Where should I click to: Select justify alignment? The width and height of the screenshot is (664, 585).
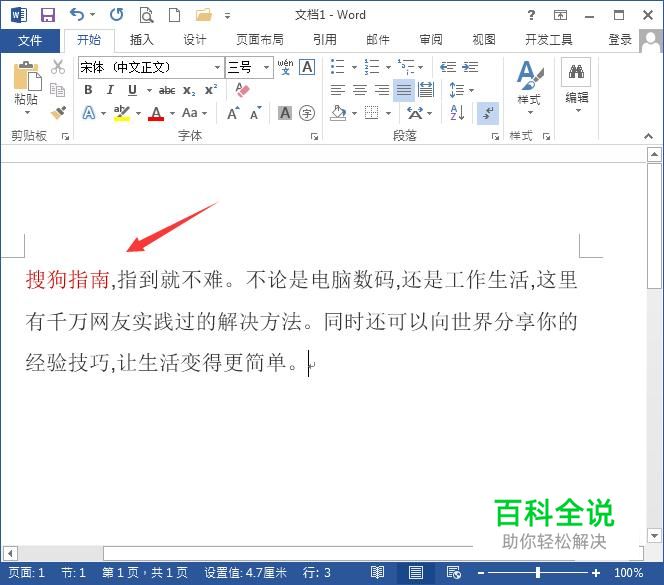pyautogui.click(x=404, y=90)
